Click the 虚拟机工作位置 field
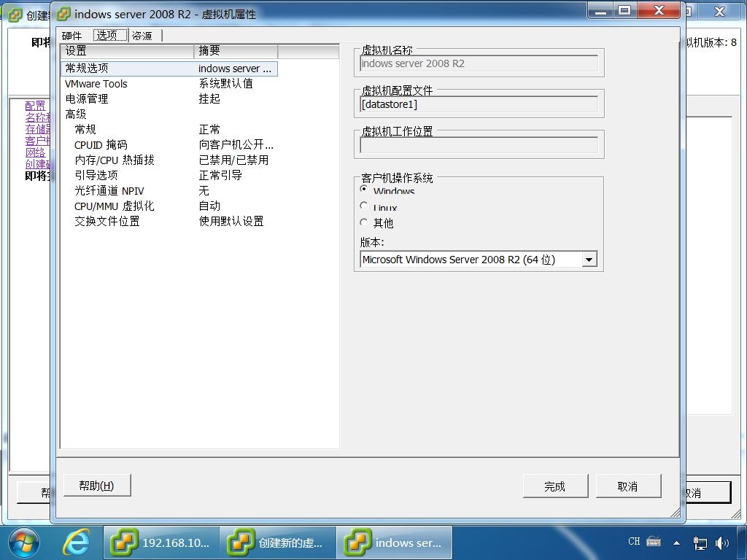747x560 pixels. (x=479, y=145)
